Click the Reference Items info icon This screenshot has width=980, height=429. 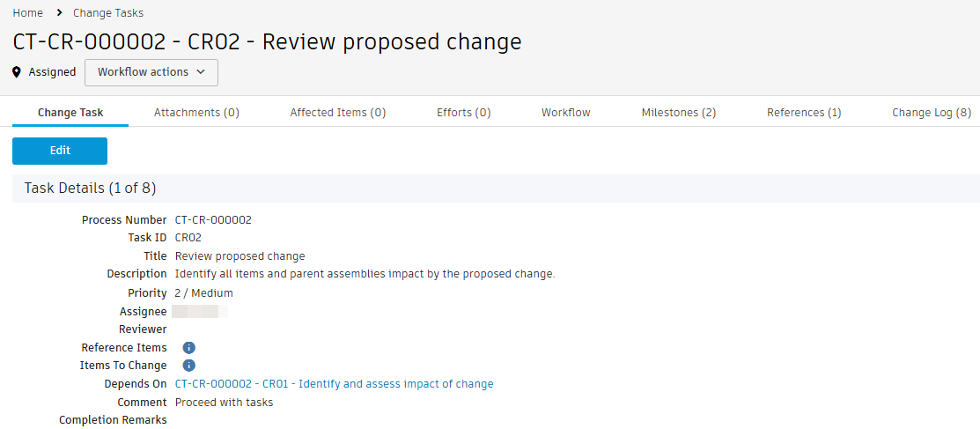(188, 348)
